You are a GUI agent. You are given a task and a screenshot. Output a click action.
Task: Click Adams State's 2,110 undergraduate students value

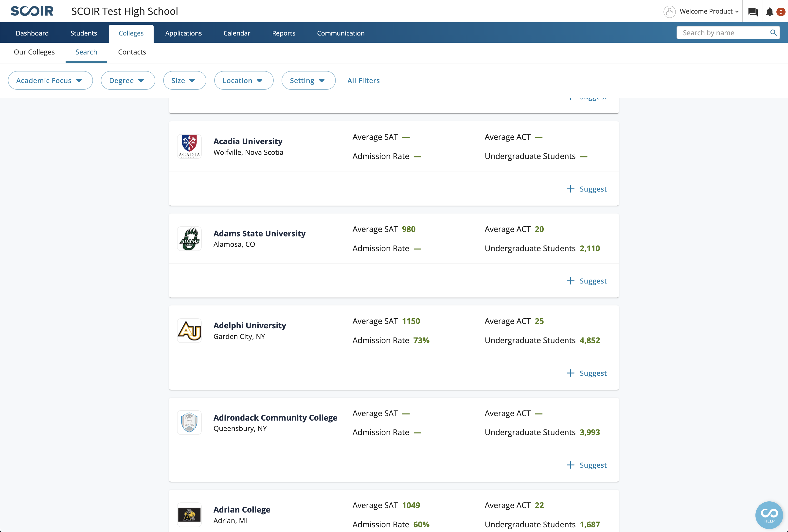[590, 248]
